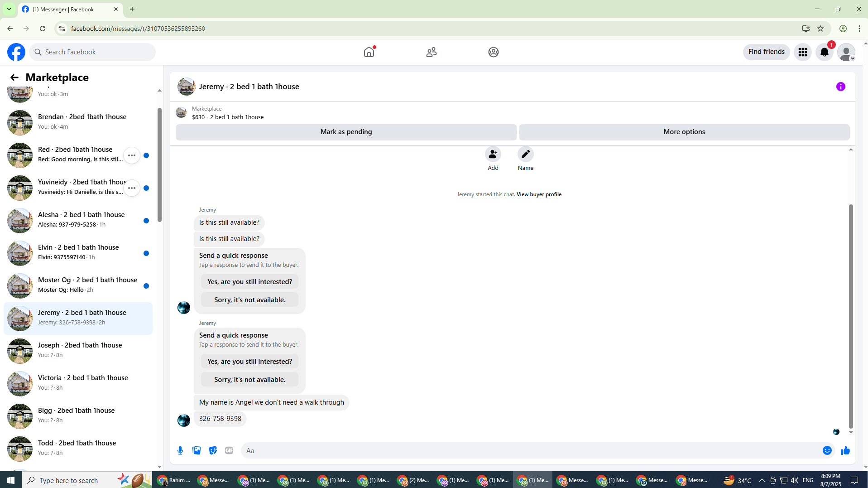The height and width of the screenshot is (488, 868).
Task: Send a thumbs-up like
Action: coord(845,450)
